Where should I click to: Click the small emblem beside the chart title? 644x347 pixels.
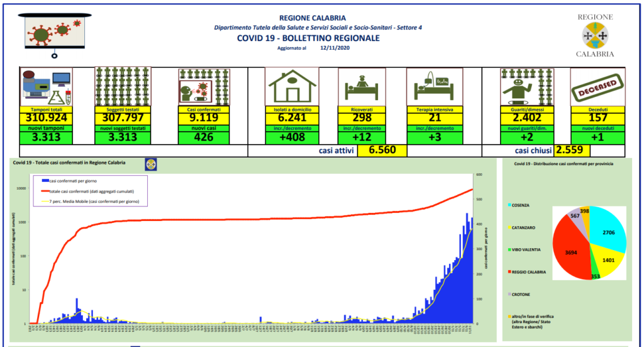click(x=151, y=164)
